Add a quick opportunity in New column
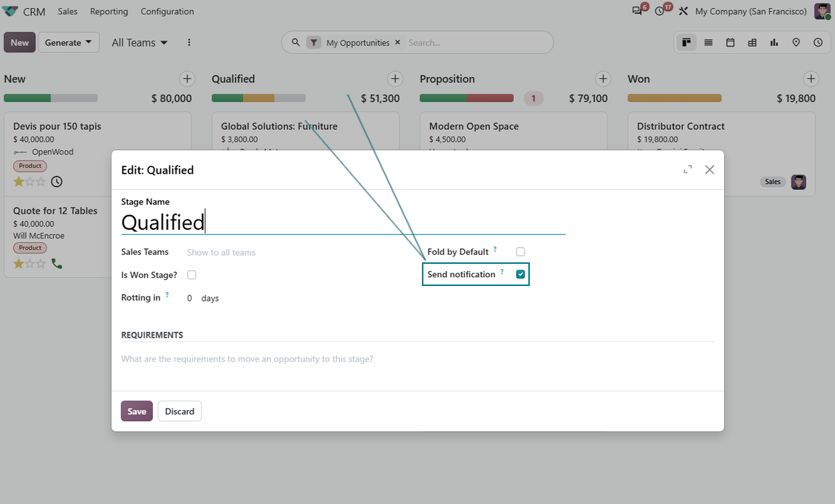835x504 pixels. [x=187, y=79]
